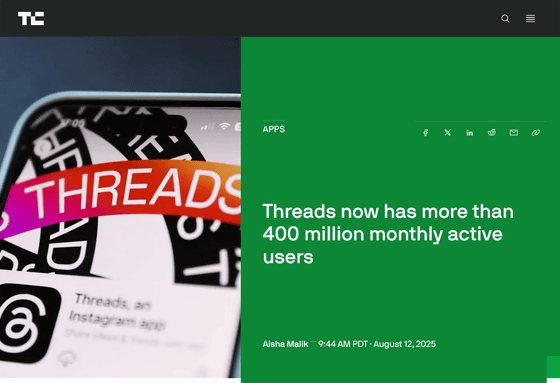Share article on Facebook
This screenshot has height=383, width=560.
(425, 133)
